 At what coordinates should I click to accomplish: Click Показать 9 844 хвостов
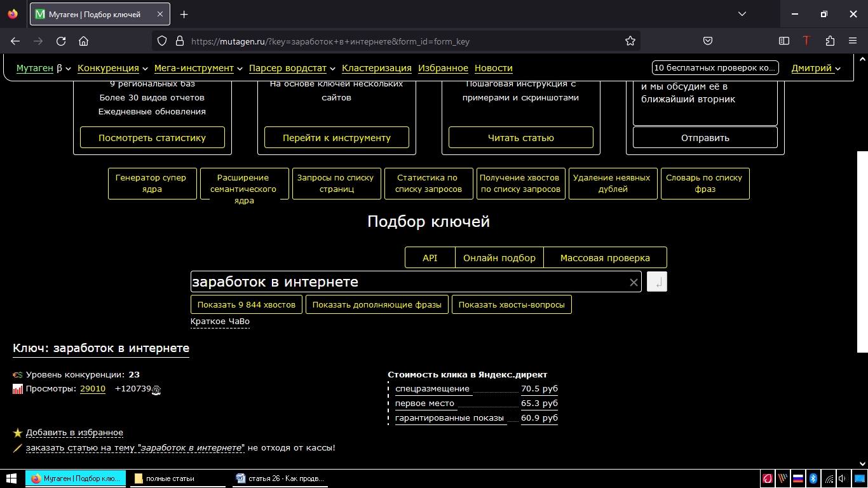[x=247, y=304]
